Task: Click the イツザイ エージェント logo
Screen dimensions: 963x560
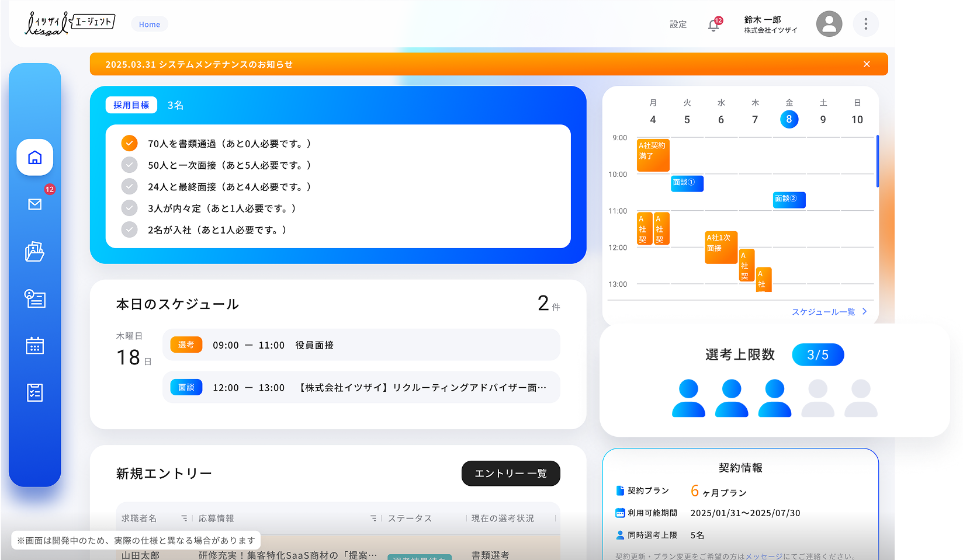Action: [x=70, y=23]
